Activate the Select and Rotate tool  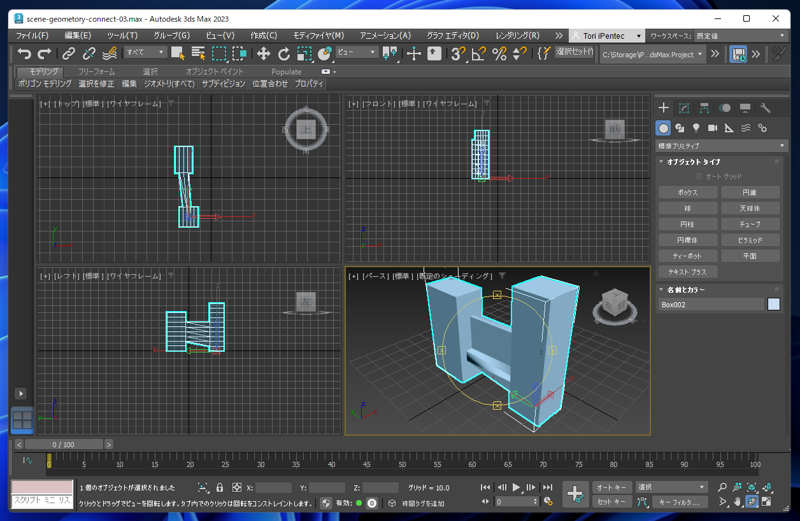pyautogui.click(x=284, y=54)
